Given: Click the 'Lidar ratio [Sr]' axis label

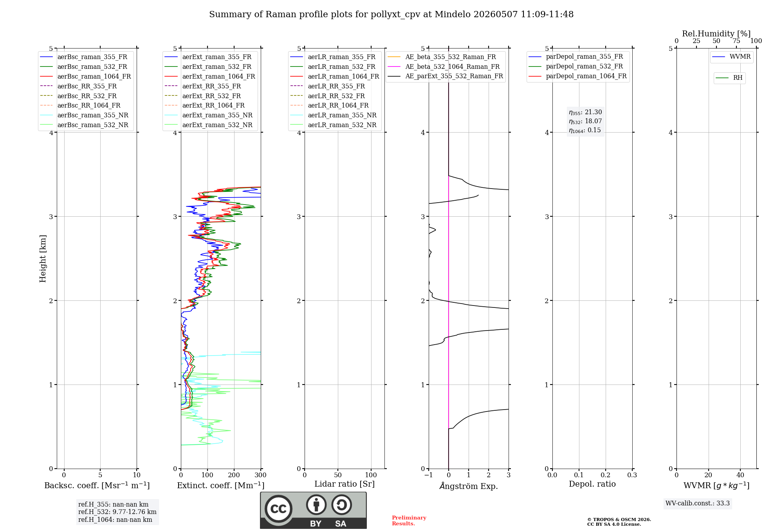Looking at the screenshot, I should tap(345, 484).
